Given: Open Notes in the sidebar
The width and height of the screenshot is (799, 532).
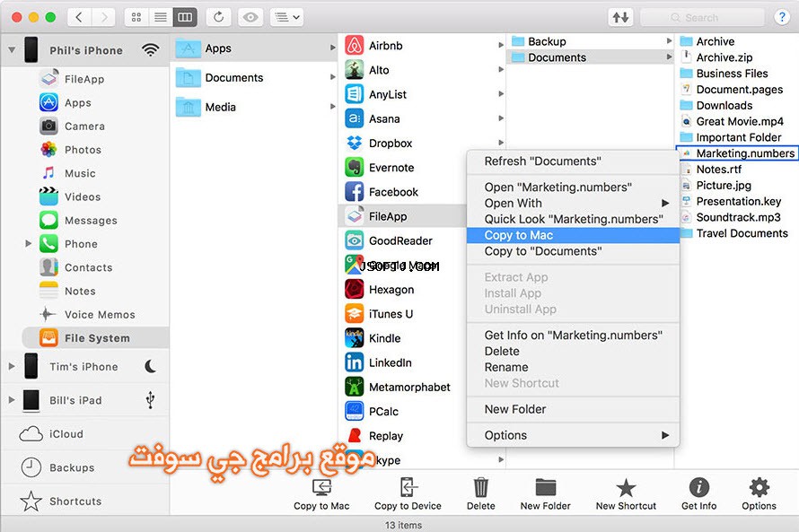Looking at the screenshot, I should pyautogui.click(x=80, y=291).
